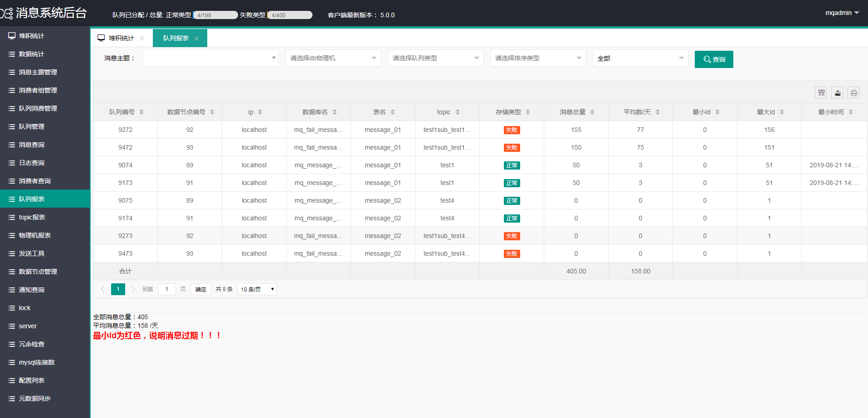
Task: Sort the topic column arrows
Action: pyautogui.click(x=458, y=112)
